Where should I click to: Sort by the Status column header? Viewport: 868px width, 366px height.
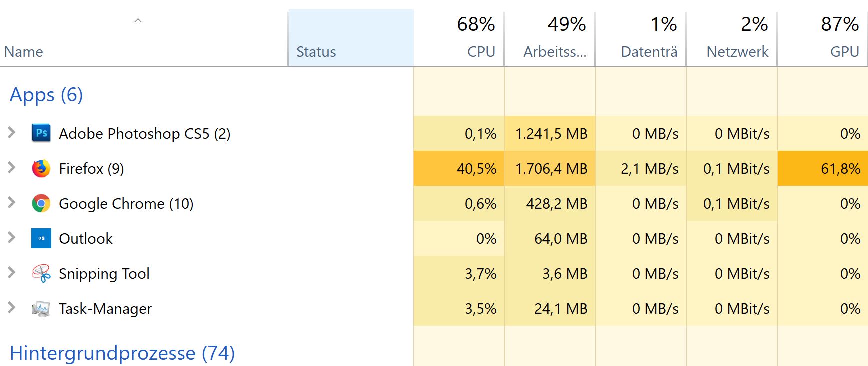[316, 52]
